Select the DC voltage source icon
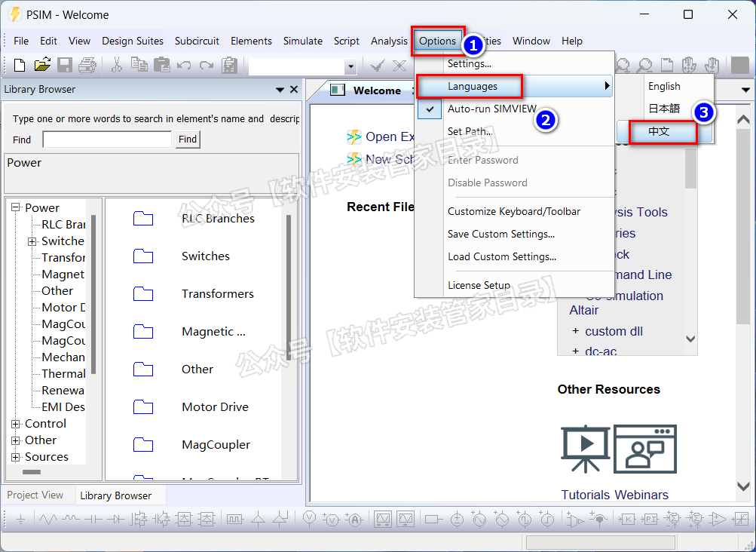This screenshot has width=756, height=552. [x=457, y=520]
